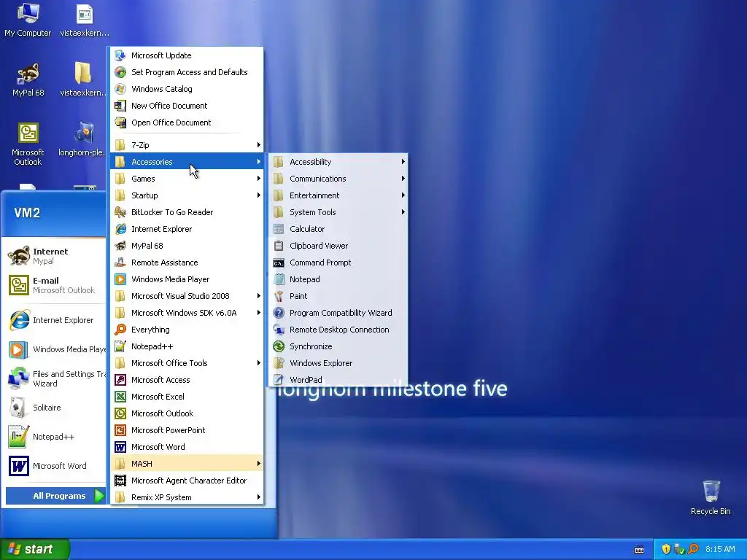747x560 pixels.
Task: Open Notepad from Accessories
Action: (x=338, y=279)
